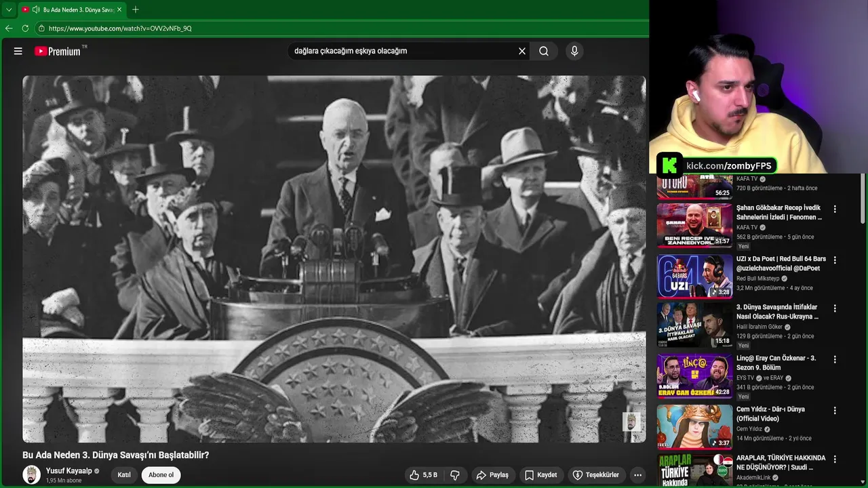Open Şahan Gökbakar Recep İvedik video thumbnail
The width and height of the screenshot is (868, 488).
(x=694, y=225)
